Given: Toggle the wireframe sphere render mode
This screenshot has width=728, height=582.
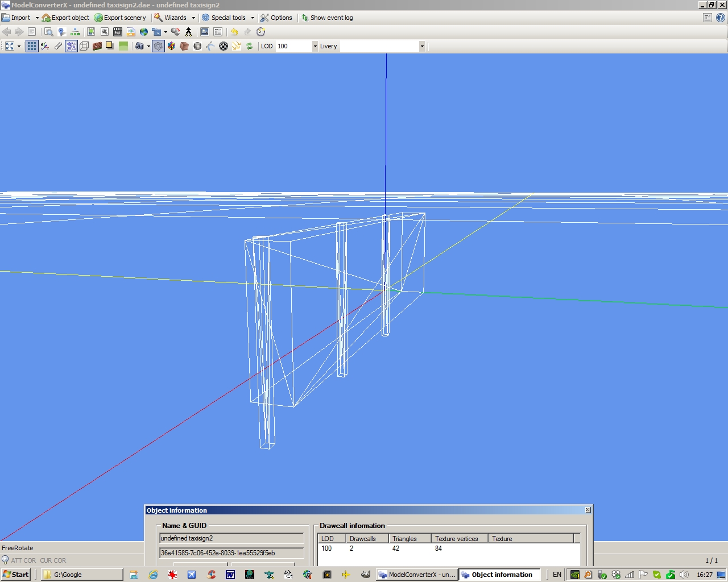Looking at the screenshot, I should (158, 46).
